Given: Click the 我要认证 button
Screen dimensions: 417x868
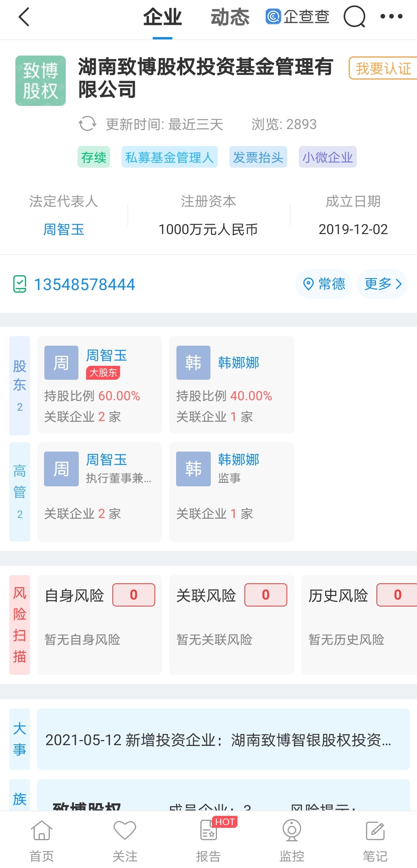Looking at the screenshot, I should click(x=383, y=68).
